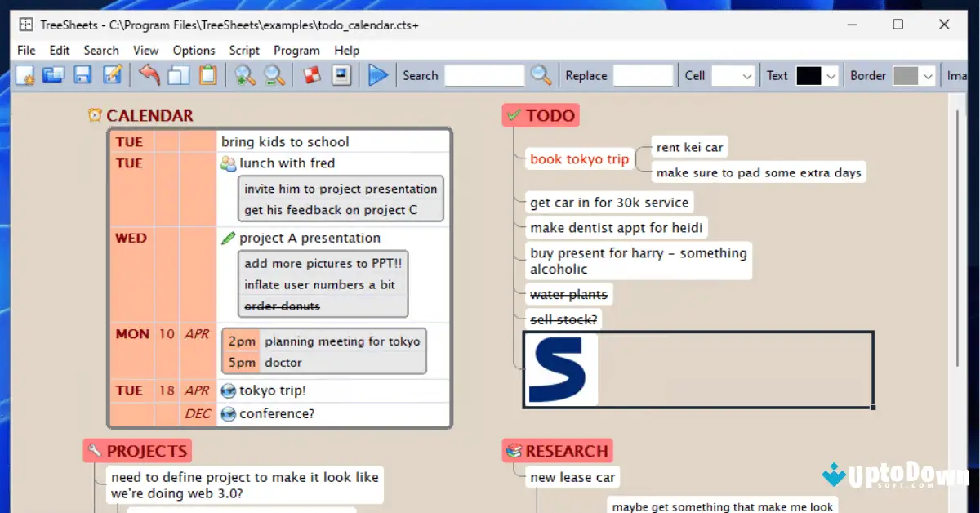
Task: Open the Cell color dropdown
Action: click(x=747, y=75)
